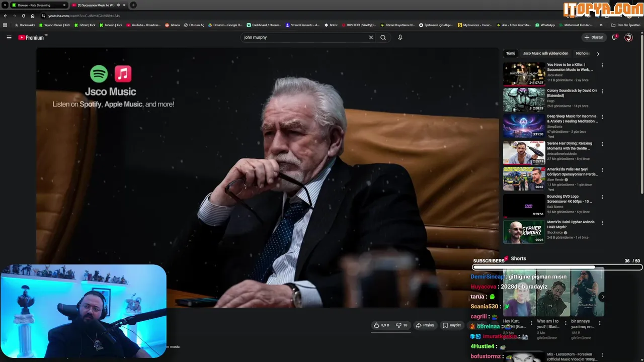This screenshot has height=362, width=644.
Task: Clear the john murphy search text
Action: pos(371,37)
